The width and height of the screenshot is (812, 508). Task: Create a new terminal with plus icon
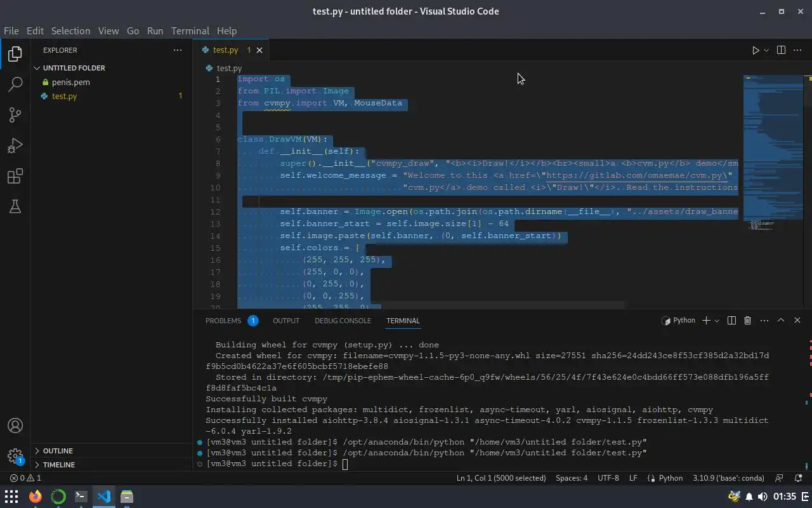706,321
